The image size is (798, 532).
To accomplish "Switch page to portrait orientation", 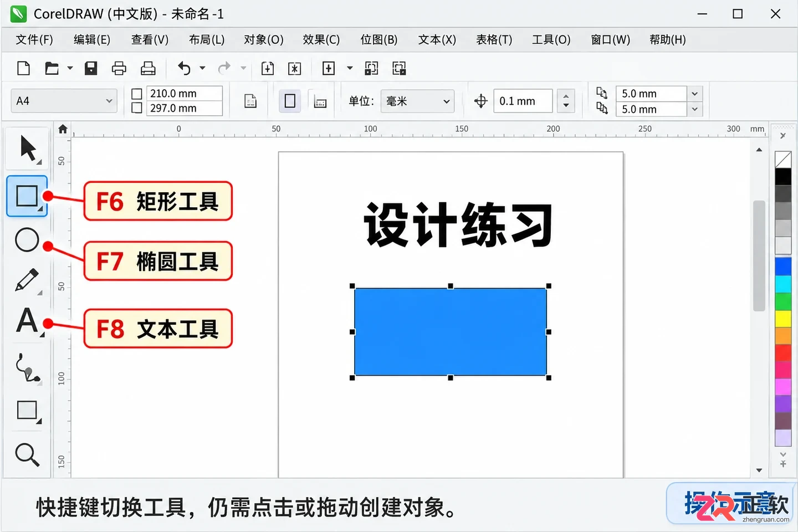I will pyautogui.click(x=290, y=101).
